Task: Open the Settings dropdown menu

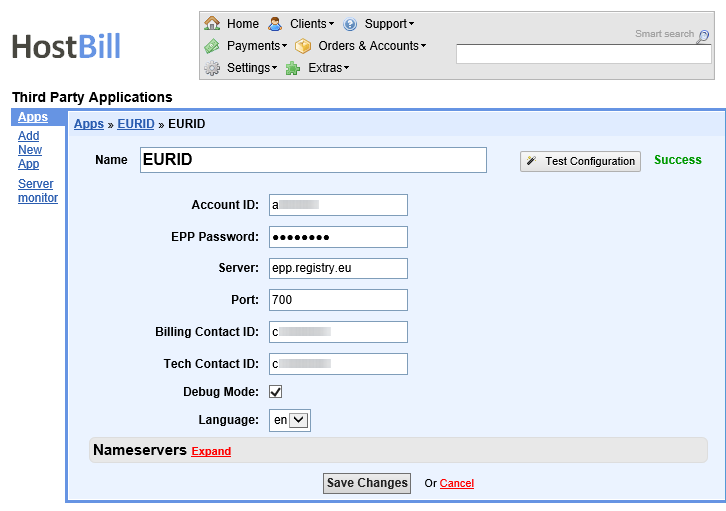Action: pyautogui.click(x=252, y=68)
